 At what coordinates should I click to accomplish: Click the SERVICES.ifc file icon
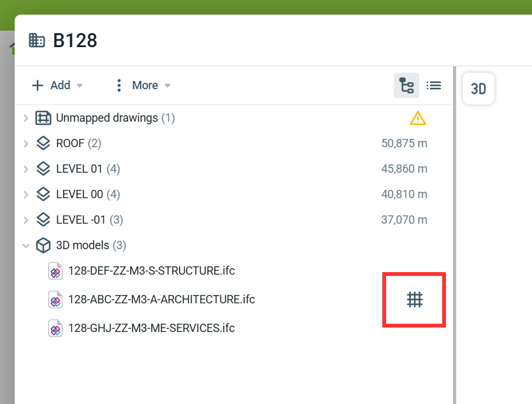[55, 328]
